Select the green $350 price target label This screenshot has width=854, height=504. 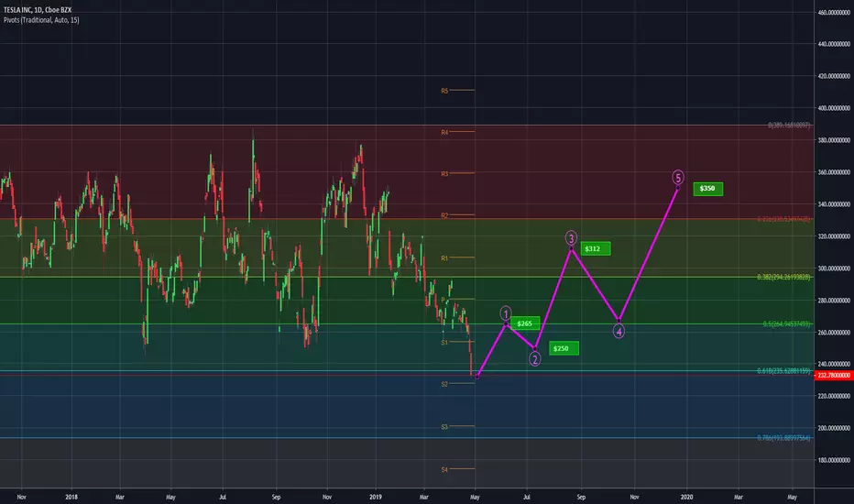707,189
